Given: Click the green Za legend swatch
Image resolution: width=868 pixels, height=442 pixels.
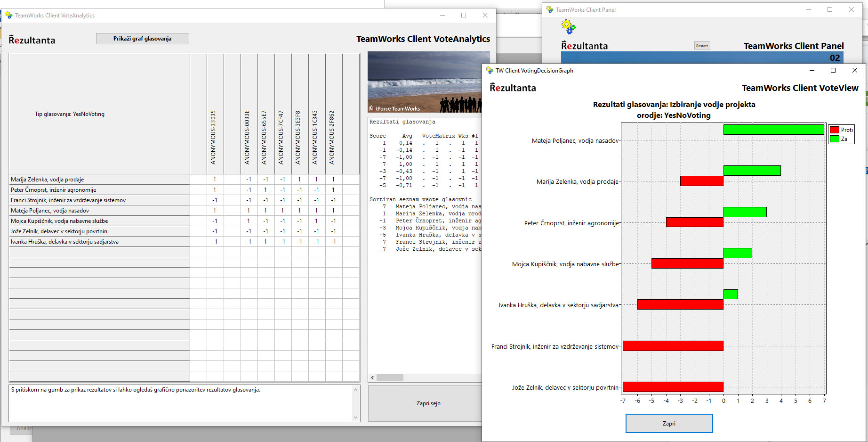Looking at the screenshot, I should (835, 139).
